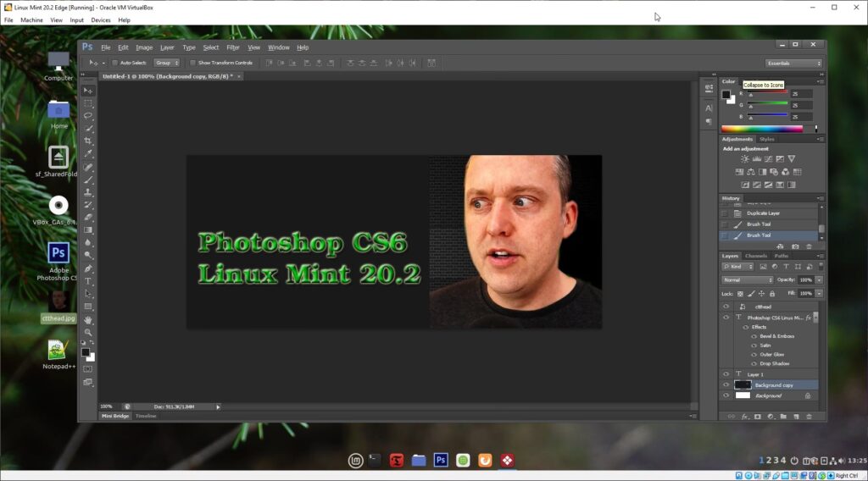Select the Hand tool
This screenshot has height=481, width=868.
pyautogui.click(x=88, y=320)
